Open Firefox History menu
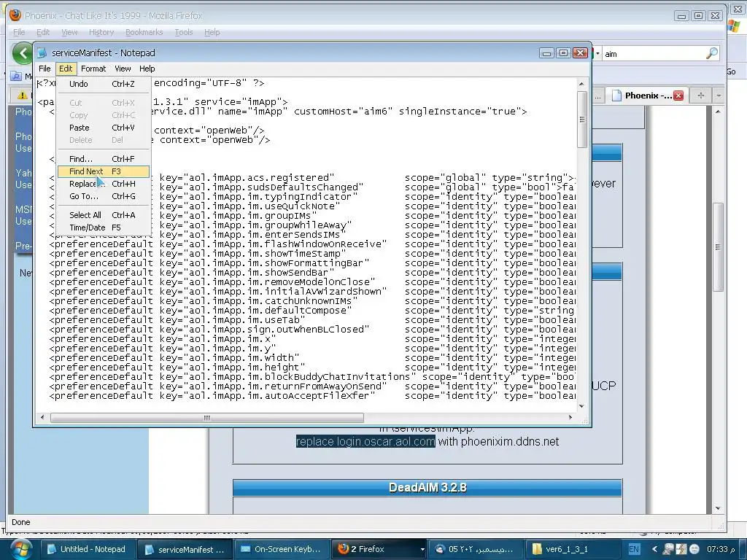This screenshot has width=747, height=560. (101, 32)
